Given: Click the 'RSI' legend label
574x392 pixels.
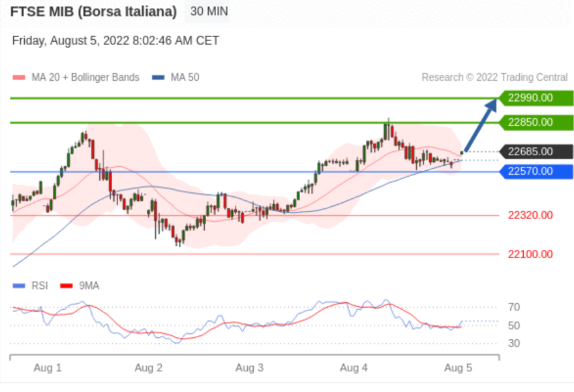Looking at the screenshot, I should (40, 286).
